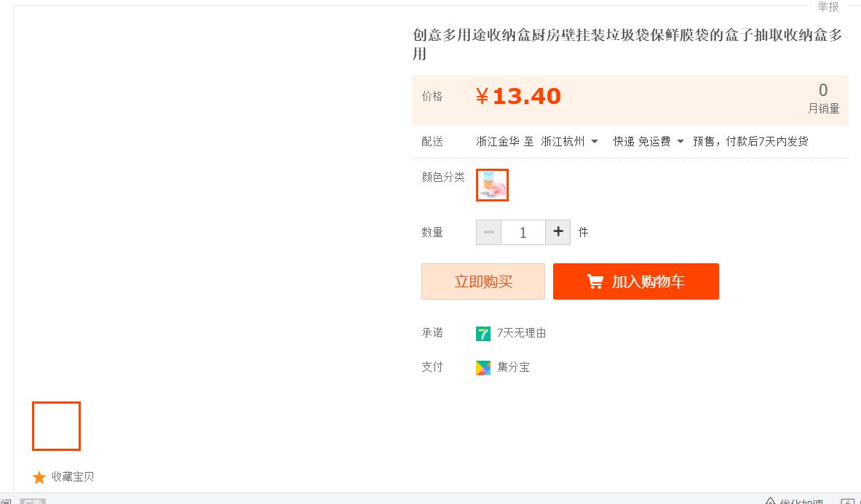
Task: Click 收藏宝贝 to favorite the item
Action: coord(73,477)
